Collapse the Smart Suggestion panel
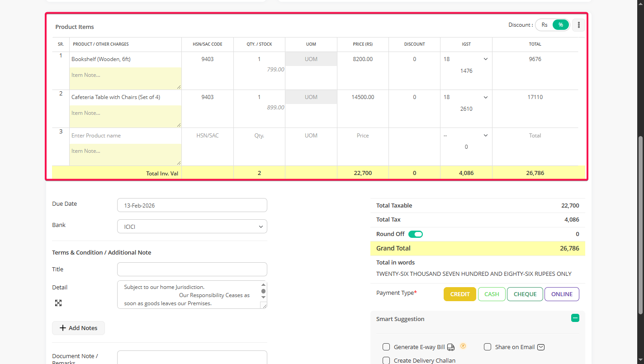This screenshot has height=364, width=644. (575, 318)
